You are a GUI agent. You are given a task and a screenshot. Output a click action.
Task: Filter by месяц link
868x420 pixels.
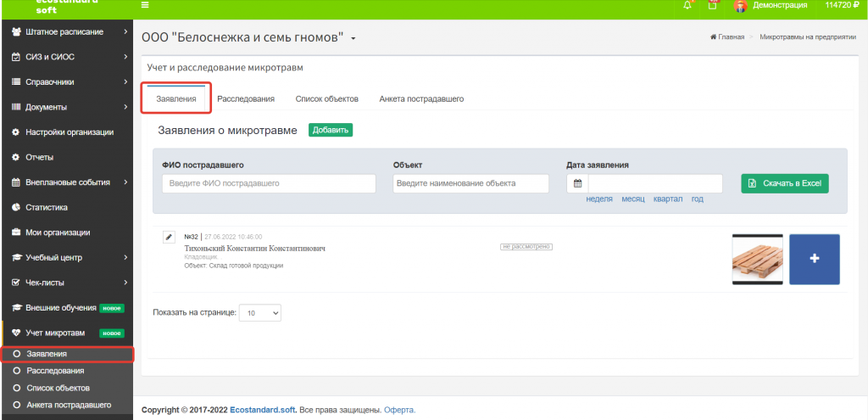633,199
